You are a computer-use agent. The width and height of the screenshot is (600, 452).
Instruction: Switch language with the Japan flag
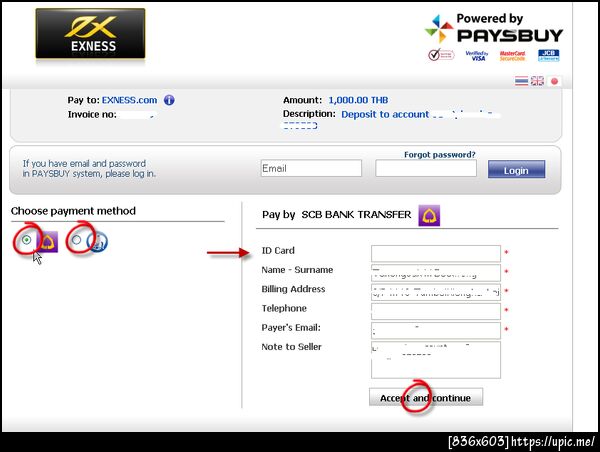coord(554,81)
